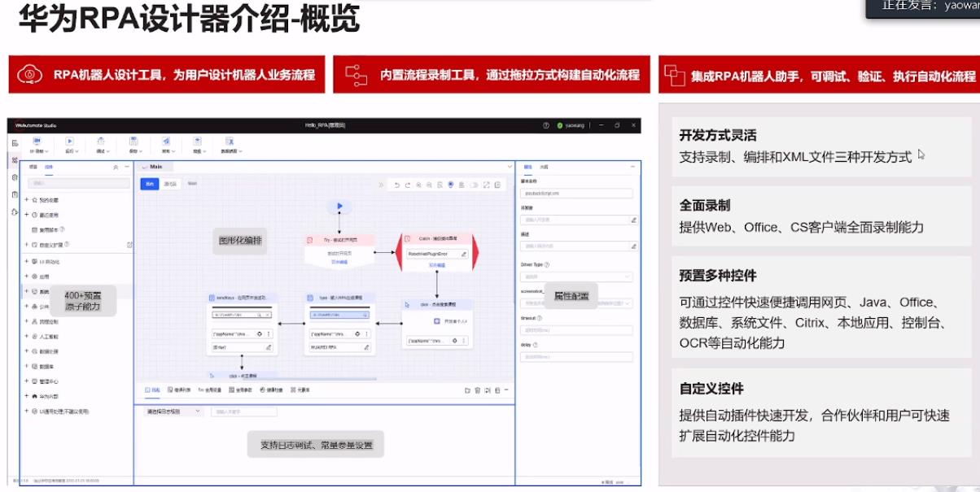The width and height of the screenshot is (980, 492).
Task: Click the 保存 save icon in toolbar
Action: (133, 142)
